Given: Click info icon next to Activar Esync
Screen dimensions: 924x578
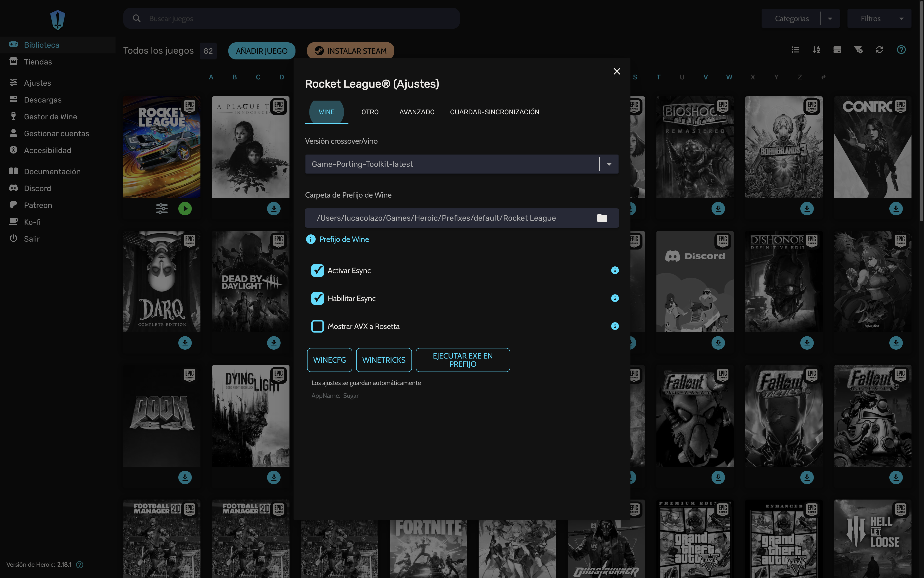Looking at the screenshot, I should coord(615,270).
